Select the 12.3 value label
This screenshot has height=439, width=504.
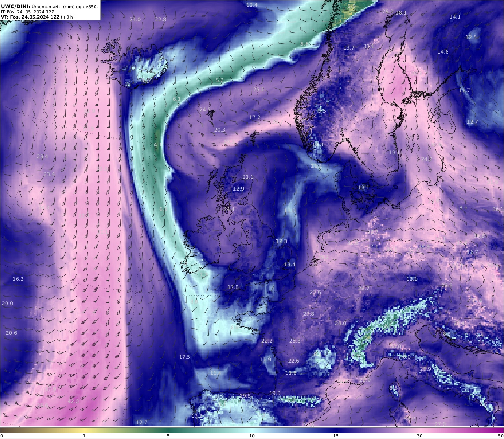tap(282, 241)
